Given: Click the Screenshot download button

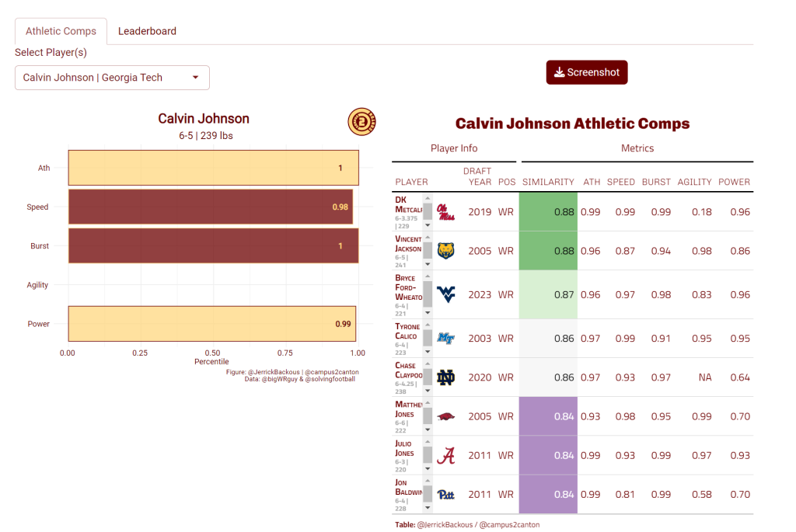Looking at the screenshot, I should point(587,72).
